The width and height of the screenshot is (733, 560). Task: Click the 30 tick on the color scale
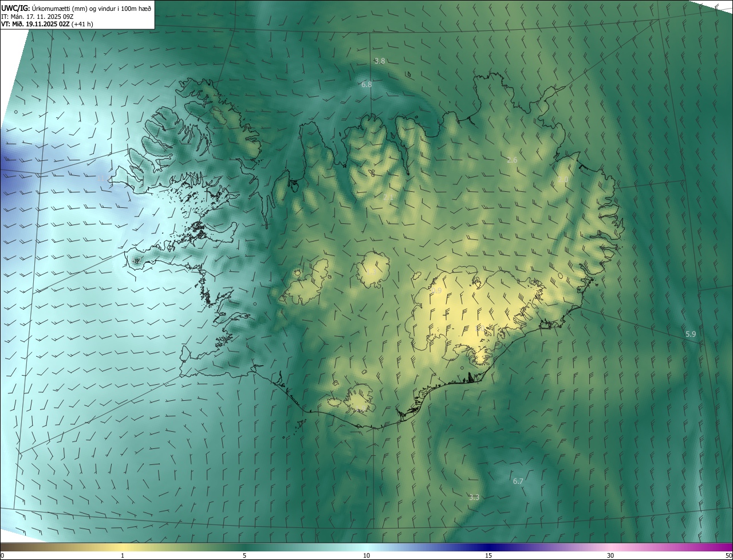610,555
